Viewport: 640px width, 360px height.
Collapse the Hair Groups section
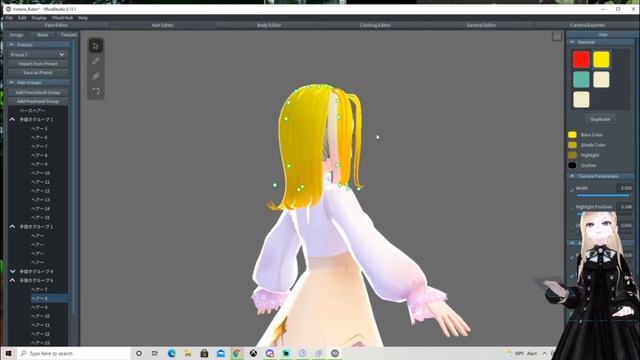tap(11, 82)
